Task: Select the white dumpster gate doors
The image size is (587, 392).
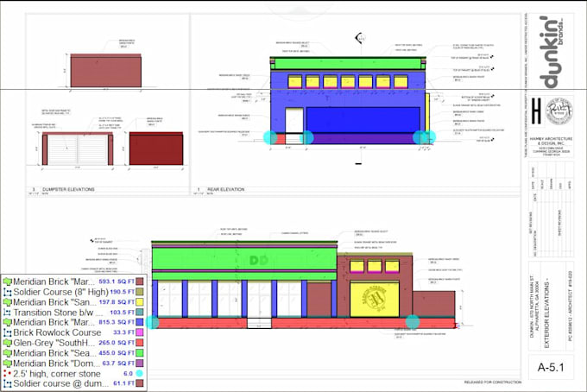Action: coord(78,149)
